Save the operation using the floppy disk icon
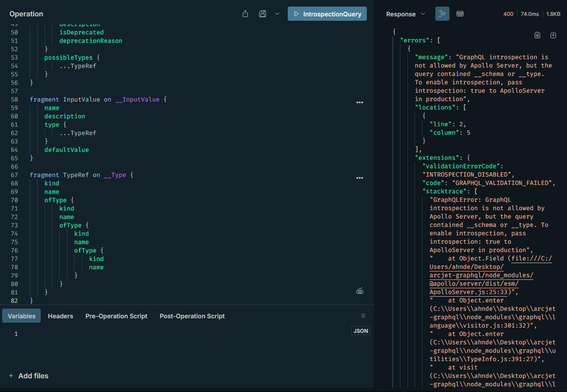This screenshot has width=567, height=392. (263, 14)
